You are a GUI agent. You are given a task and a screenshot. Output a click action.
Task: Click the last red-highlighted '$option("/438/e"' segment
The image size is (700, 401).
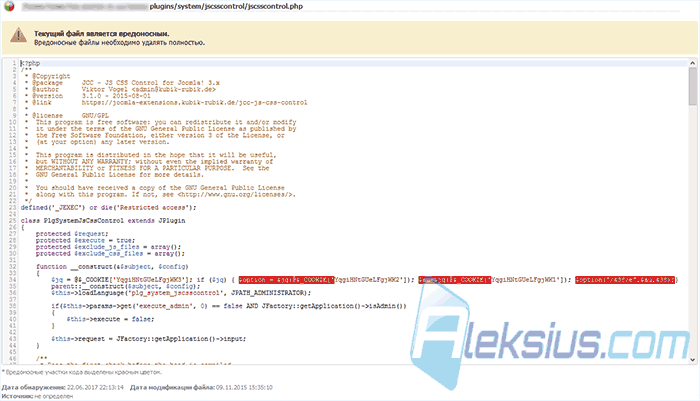[x=625, y=280]
